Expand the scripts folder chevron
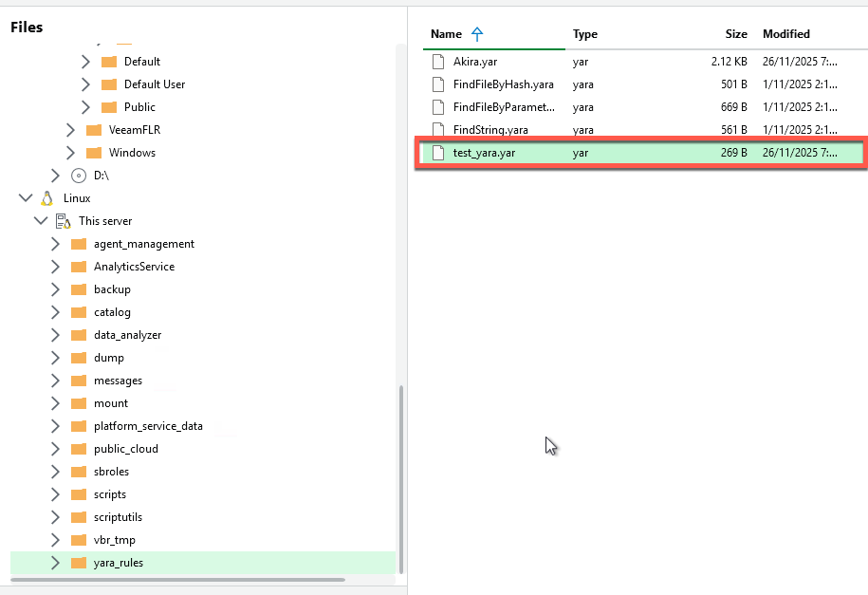 [x=55, y=494]
